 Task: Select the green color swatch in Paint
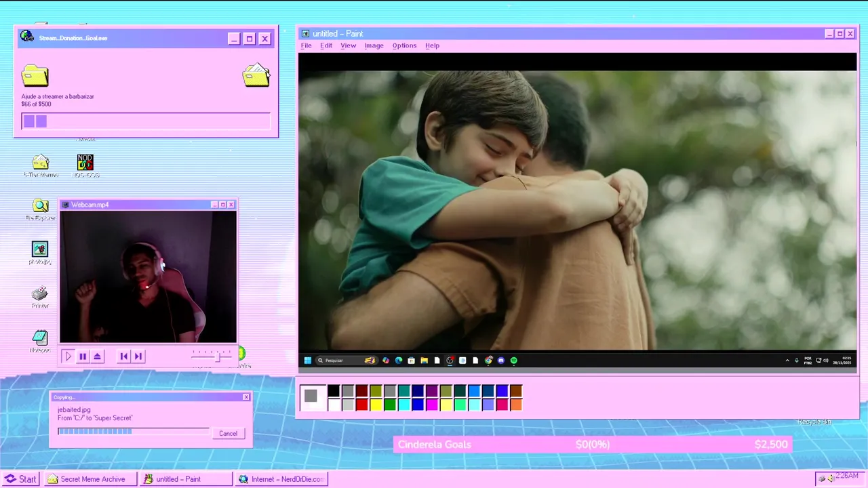pyautogui.click(x=390, y=405)
